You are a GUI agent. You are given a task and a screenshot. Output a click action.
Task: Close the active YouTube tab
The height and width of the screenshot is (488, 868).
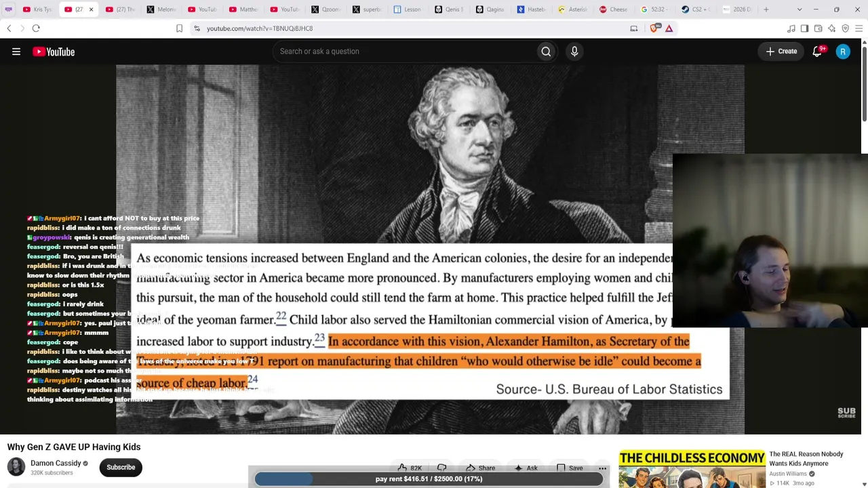pyautogui.click(x=91, y=9)
